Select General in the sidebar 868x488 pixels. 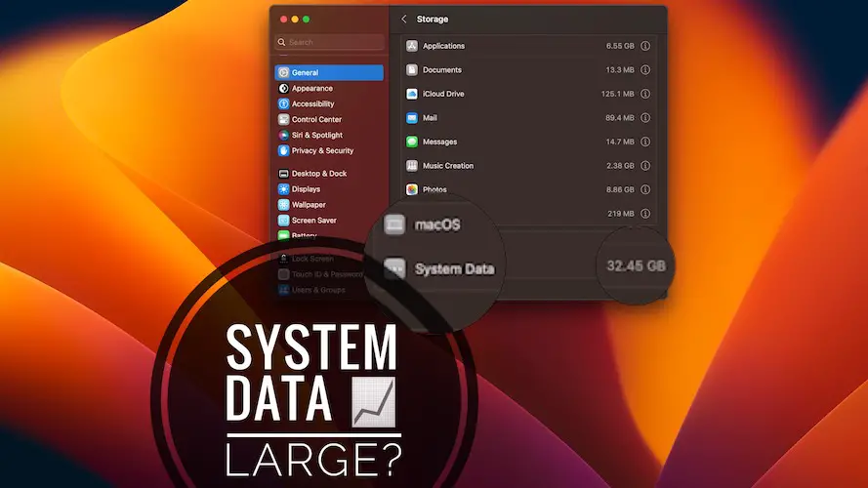coord(329,72)
